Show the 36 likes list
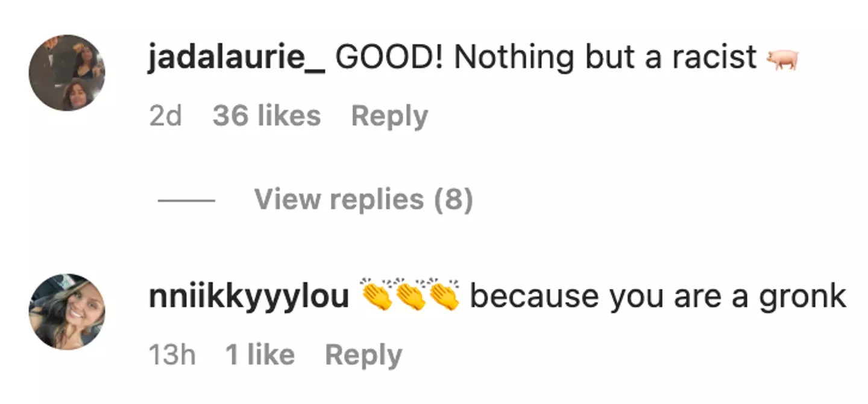868x404 pixels. 266,116
